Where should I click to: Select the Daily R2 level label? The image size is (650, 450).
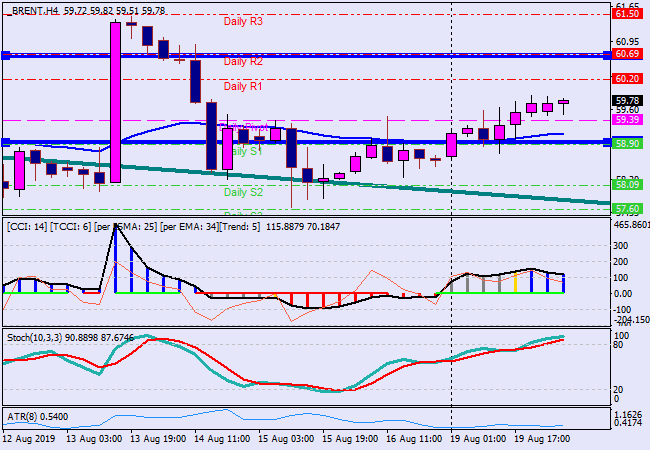[242, 62]
